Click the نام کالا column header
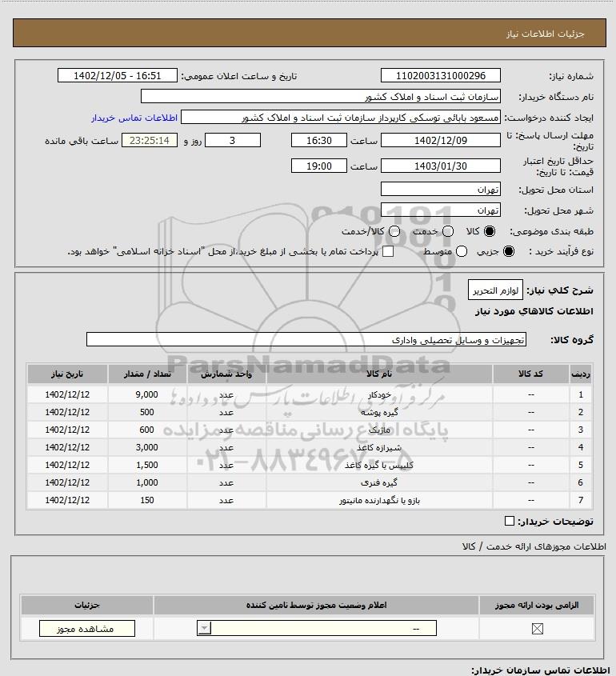Image resolution: width=616 pixels, height=676 pixels. (x=379, y=374)
